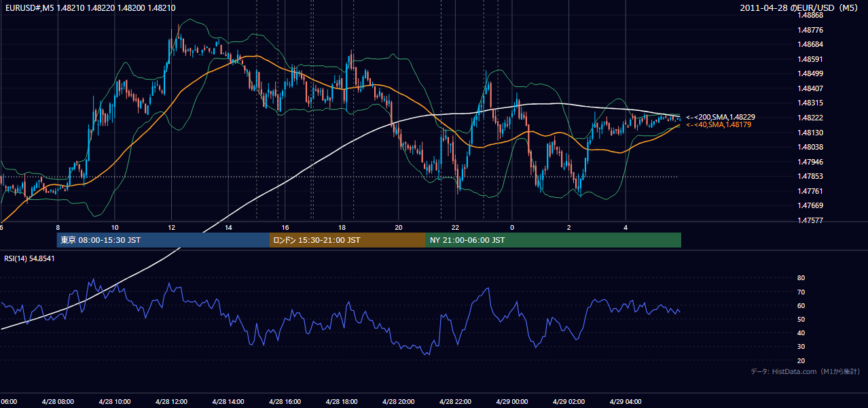Click the NY 21:00-06:00 JST session bar

click(x=554, y=240)
